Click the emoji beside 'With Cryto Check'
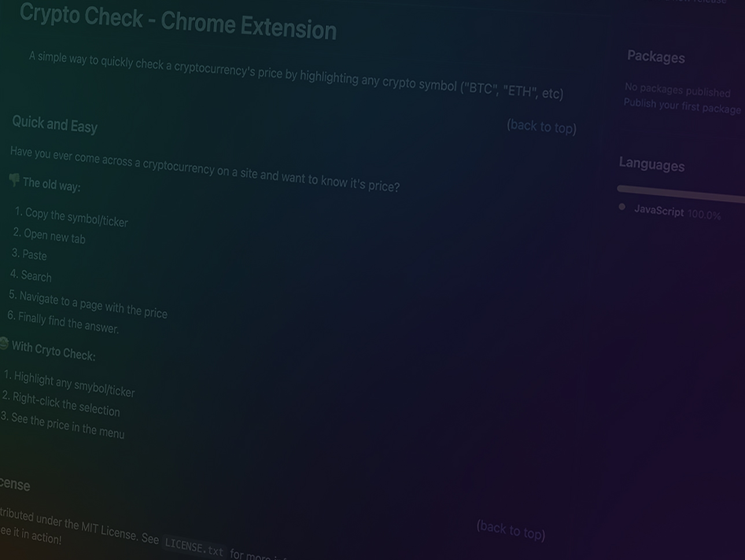 coord(3,343)
